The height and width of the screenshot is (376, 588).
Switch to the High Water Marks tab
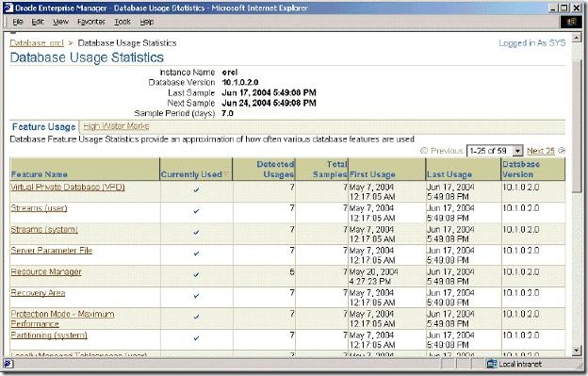[x=116, y=126]
